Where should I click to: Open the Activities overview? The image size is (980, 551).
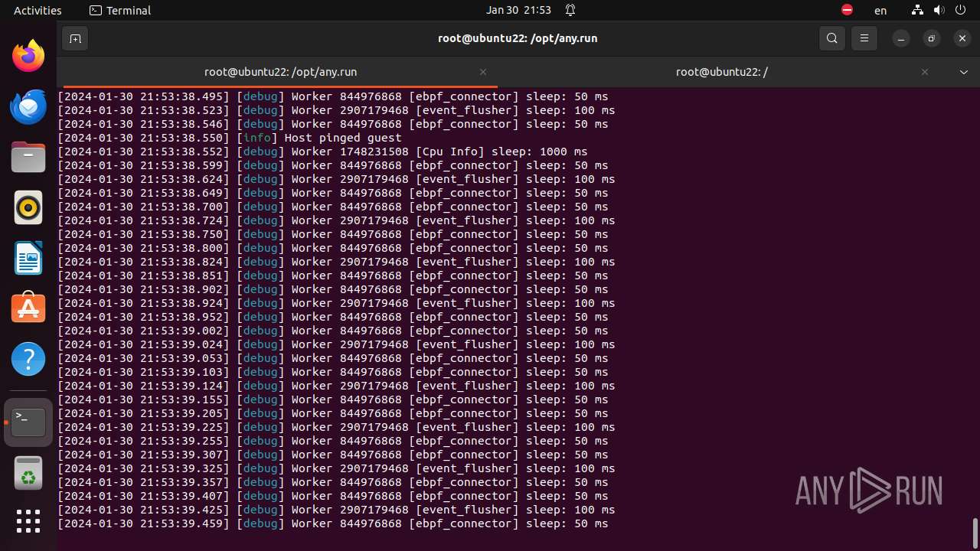(38, 10)
